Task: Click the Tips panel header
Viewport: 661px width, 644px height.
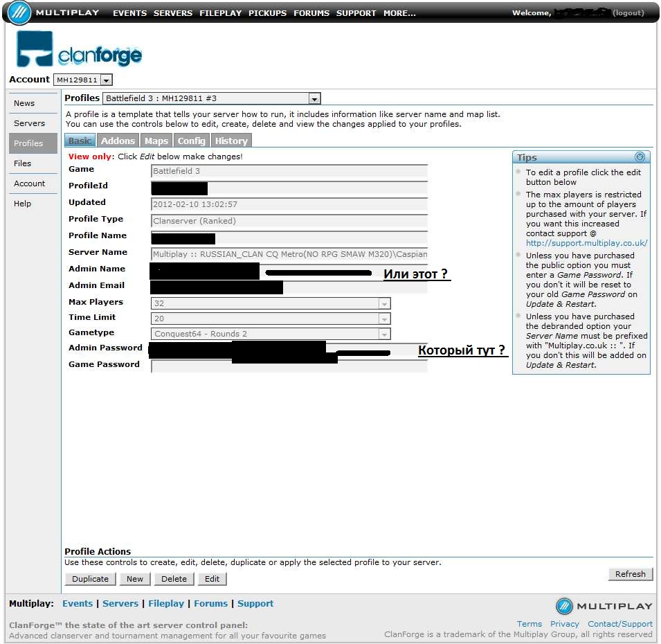Action: point(581,157)
